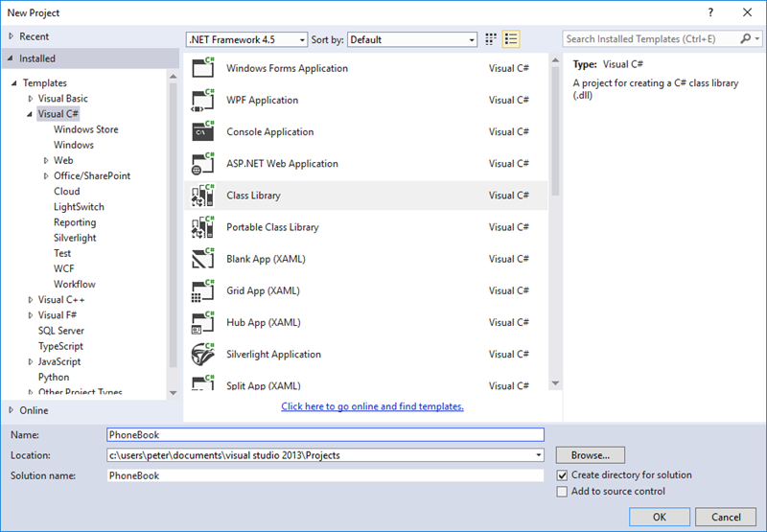Screen dimensions: 767x532
Task: Open the Location path dropdown arrow
Action: (x=538, y=455)
